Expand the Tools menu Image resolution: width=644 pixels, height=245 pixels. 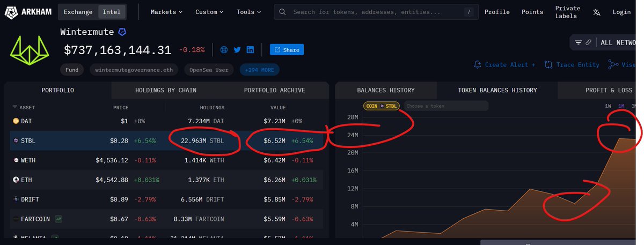tap(249, 12)
